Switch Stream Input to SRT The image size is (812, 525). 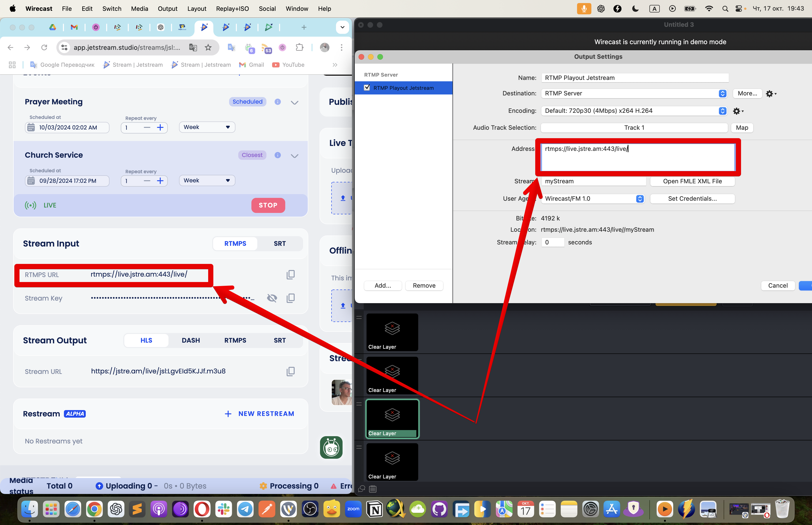click(280, 243)
